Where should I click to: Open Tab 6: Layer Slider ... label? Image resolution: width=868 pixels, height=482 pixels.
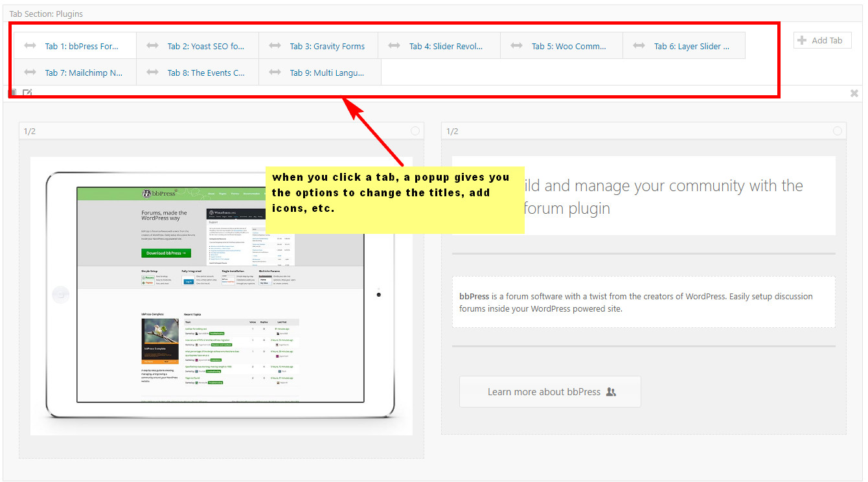[692, 46]
